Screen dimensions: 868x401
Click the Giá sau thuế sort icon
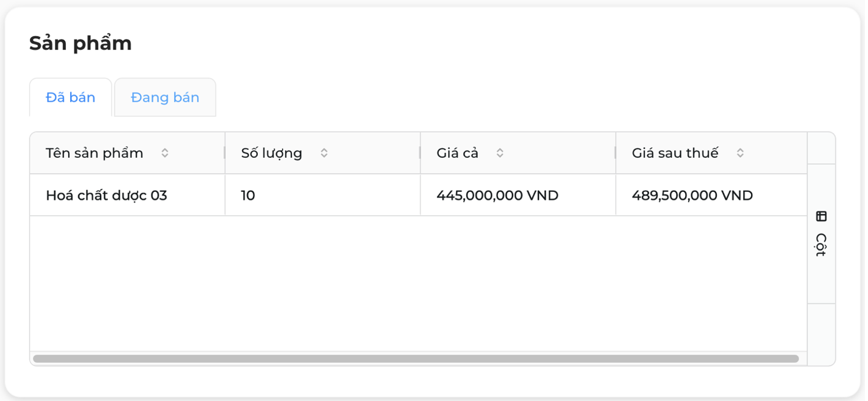click(740, 153)
